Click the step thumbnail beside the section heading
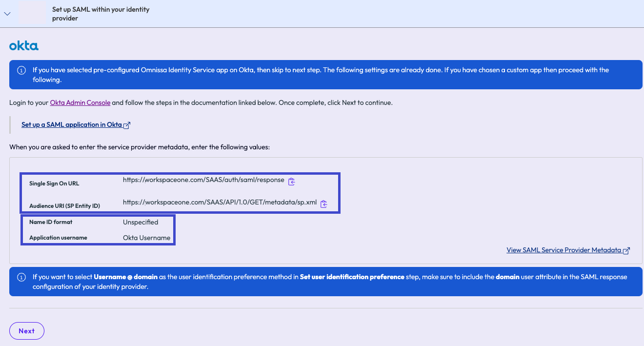The width and height of the screenshot is (644, 346). pos(32,13)
